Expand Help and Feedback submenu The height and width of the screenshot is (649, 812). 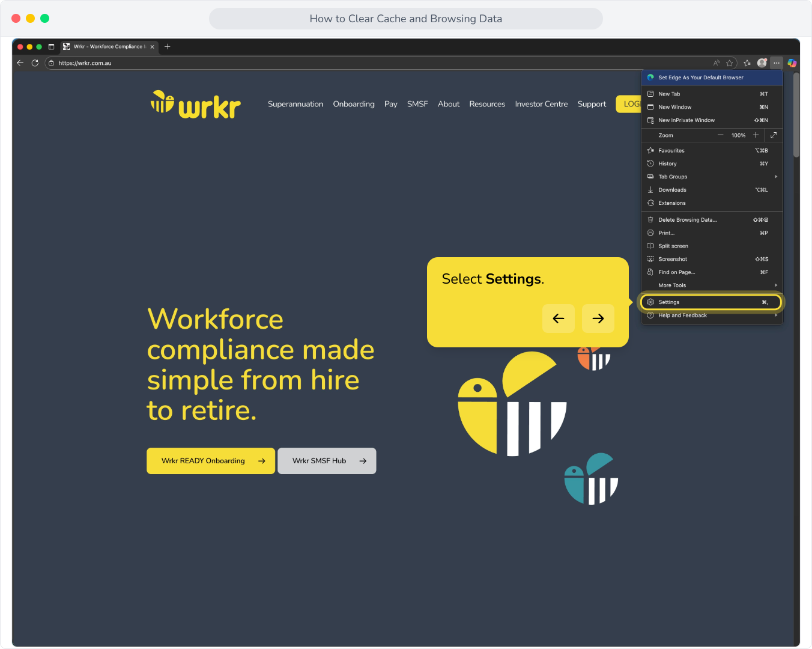pos(712,315)
